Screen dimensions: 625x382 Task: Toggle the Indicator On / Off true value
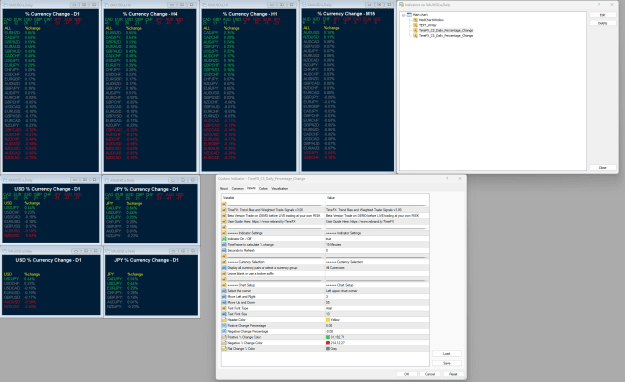click(377, 238)
